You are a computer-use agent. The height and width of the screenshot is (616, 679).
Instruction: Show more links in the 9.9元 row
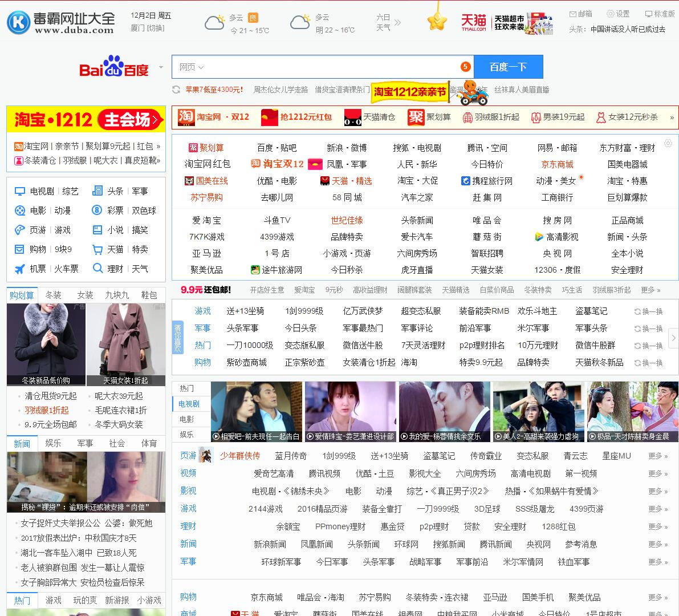pyautogui.click(x=650, y=290)
